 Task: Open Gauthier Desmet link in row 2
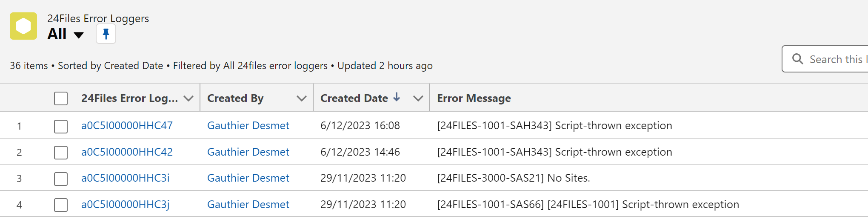coord(248,152)
